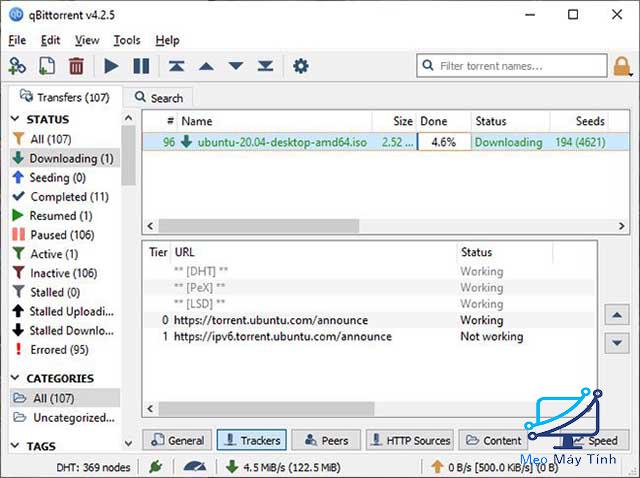Click torrent list horizontal scrollbar thumb
The image size is (640, 478).
[x=259, y=226]
